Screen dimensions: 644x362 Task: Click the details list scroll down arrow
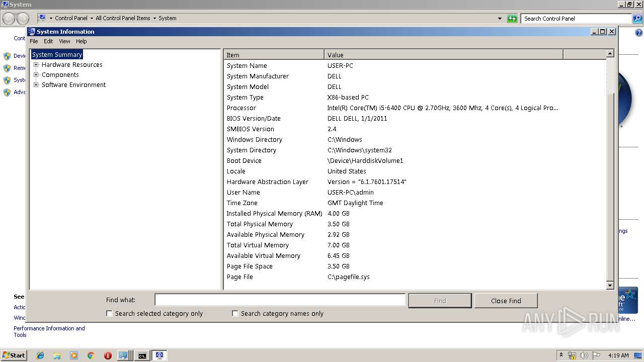[610, 286]
